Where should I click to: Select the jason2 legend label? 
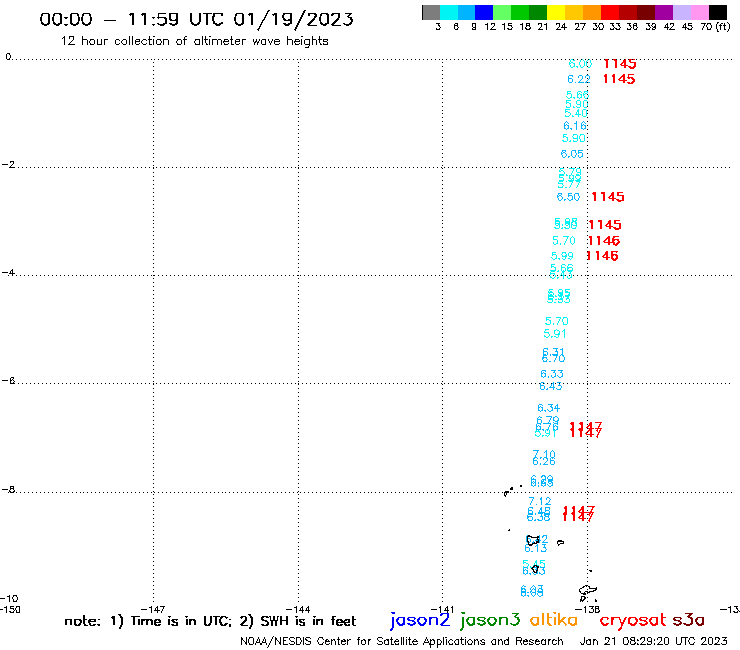tap(420, 620)
